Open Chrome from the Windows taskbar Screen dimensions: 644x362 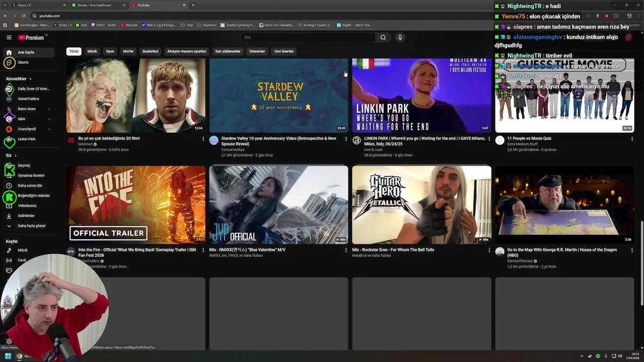click(19, 356)
